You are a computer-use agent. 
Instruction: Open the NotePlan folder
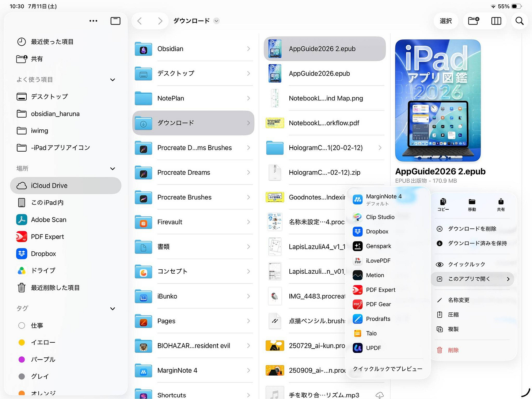click(193, 98)
